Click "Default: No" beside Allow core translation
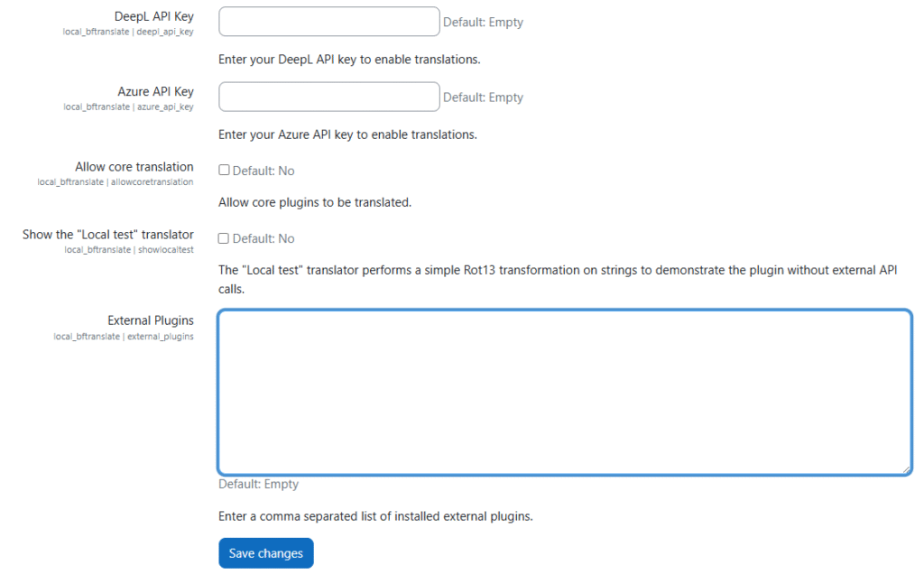The width and height of the screenshot is (924, 575). (x=263, y=171)
